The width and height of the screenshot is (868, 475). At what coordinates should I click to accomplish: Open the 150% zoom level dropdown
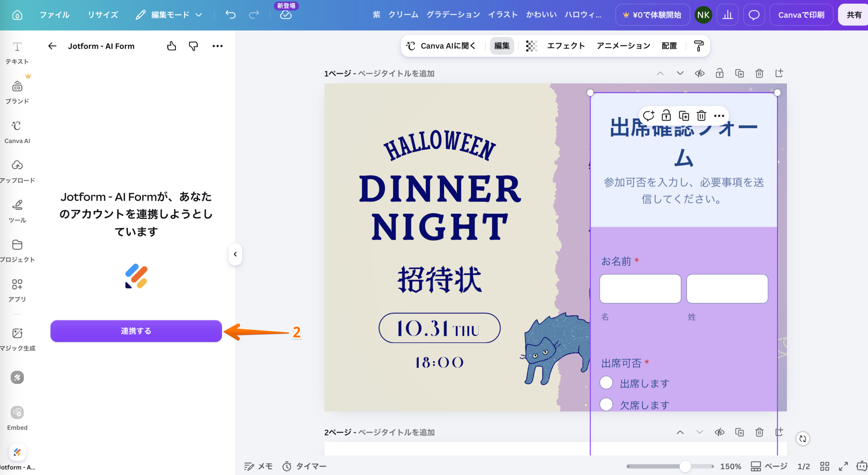pyautogui.click(x=730, y=467)
